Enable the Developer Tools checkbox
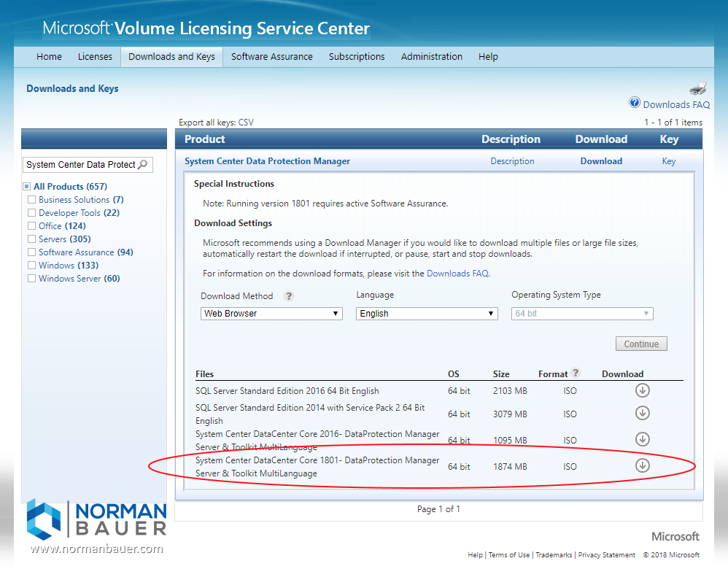This screenshot has width=728, height=569. (31, 213)
